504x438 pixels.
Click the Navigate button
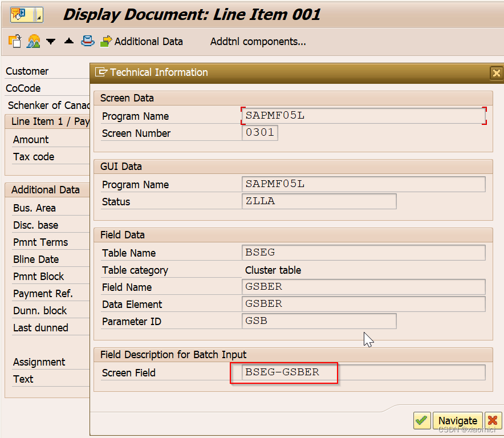click(x=458, y=420)
